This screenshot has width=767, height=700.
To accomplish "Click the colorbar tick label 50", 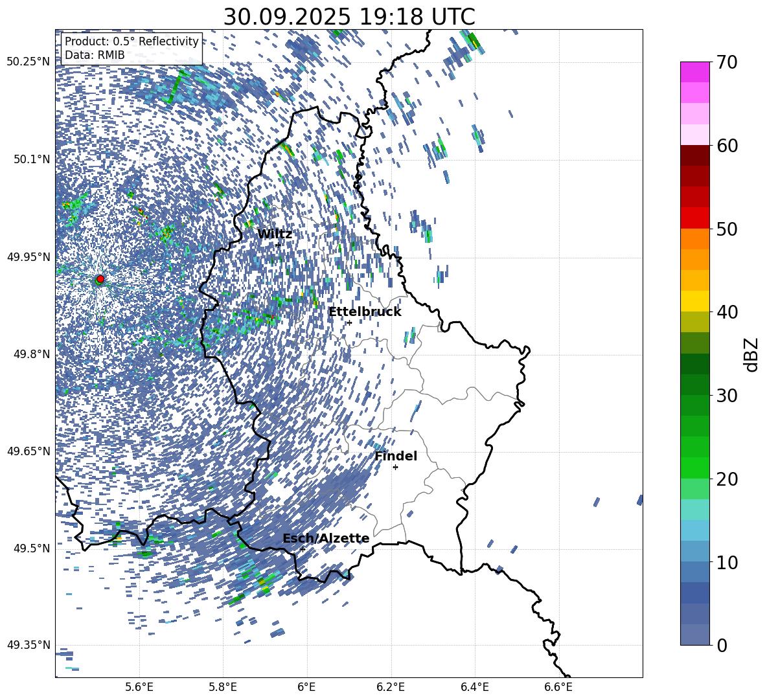I will 727,229.
